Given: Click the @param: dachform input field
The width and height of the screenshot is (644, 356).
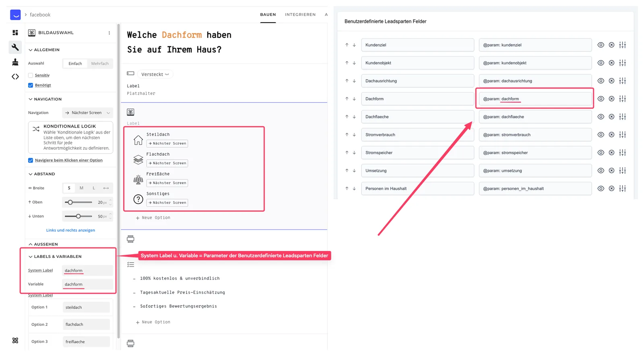Looking at the screenshot, I should 535,99.
